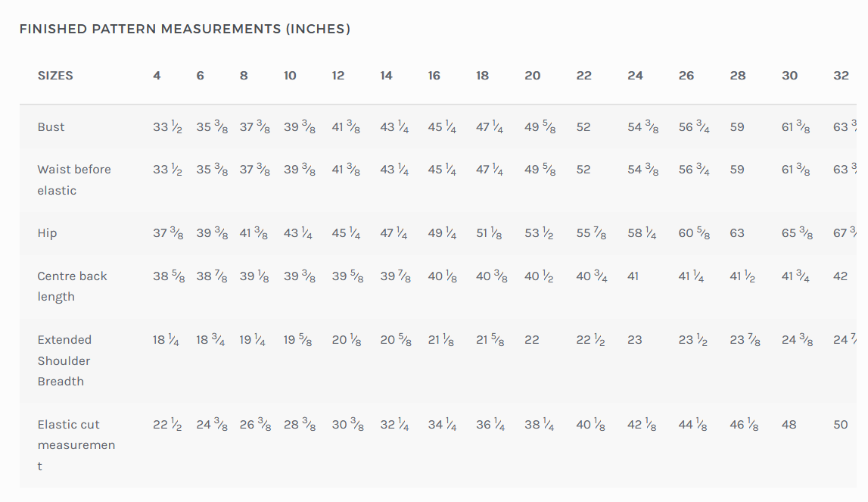Screen dimensions: 868x502
Task: Click the Bust value 59 for size 28
Action: pyautogui.click(x=737, y=127)
